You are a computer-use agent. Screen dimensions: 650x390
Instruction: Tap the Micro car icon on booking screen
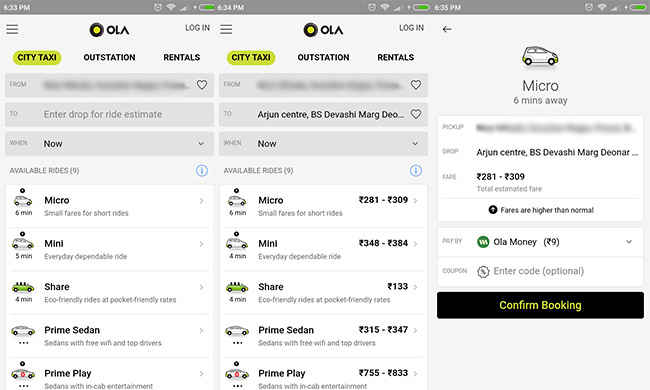click(540, 56)
